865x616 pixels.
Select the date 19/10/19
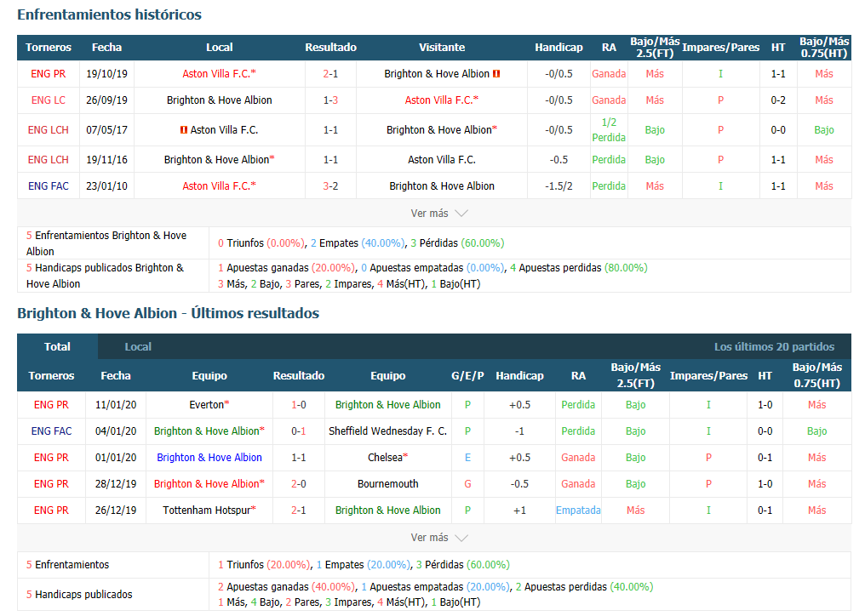tap(106, 74)
